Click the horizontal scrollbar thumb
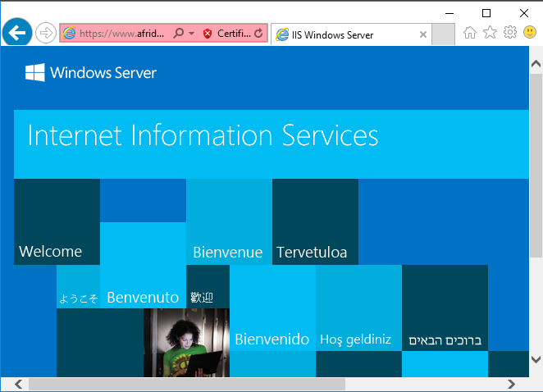Screen dimensions: 543x392 (187, 384)
